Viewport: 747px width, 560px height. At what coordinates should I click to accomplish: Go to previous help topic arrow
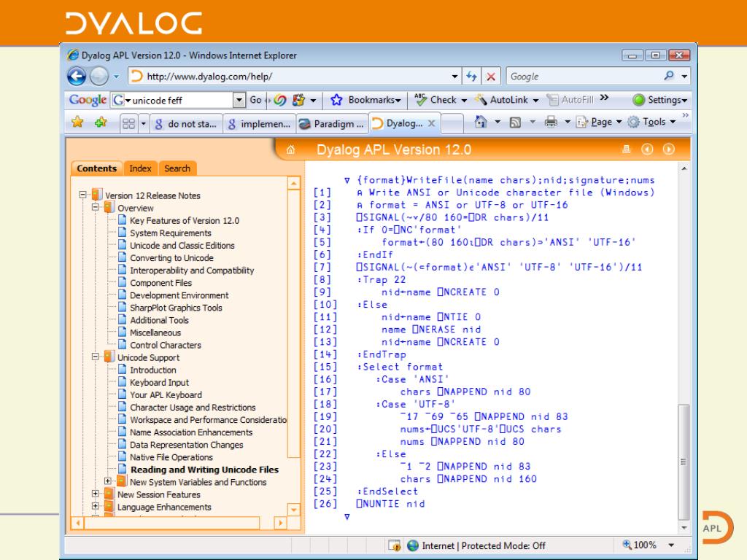(x=647, y=149)
